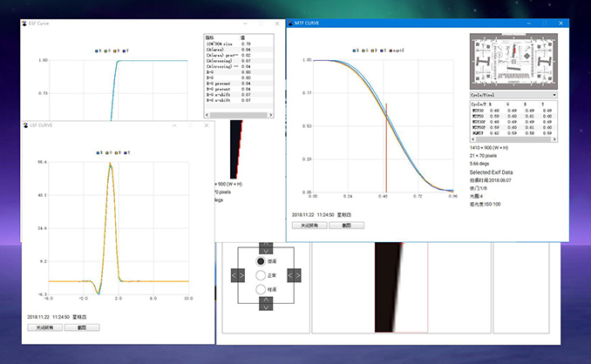Click 关闭所有 button in LSF CURVE window
Viewport: 591px width, 364px height.
[x=45, y=327]
